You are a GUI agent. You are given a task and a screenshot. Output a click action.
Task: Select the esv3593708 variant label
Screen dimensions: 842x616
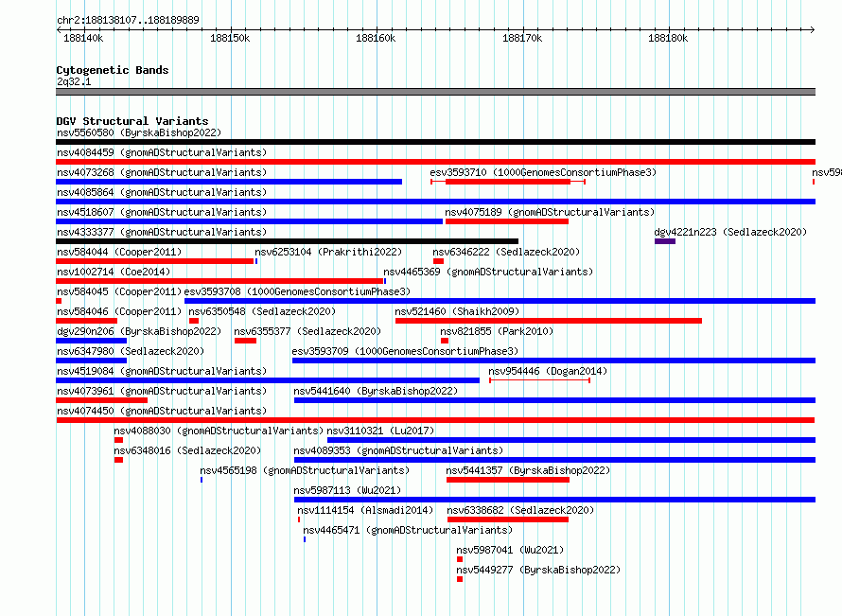click(x=297, y=291)
